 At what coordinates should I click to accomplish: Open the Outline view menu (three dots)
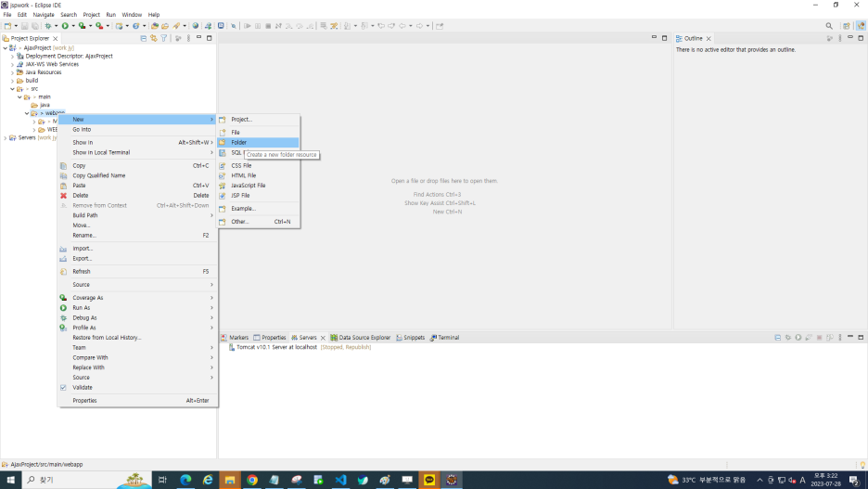tap(840, 38)
